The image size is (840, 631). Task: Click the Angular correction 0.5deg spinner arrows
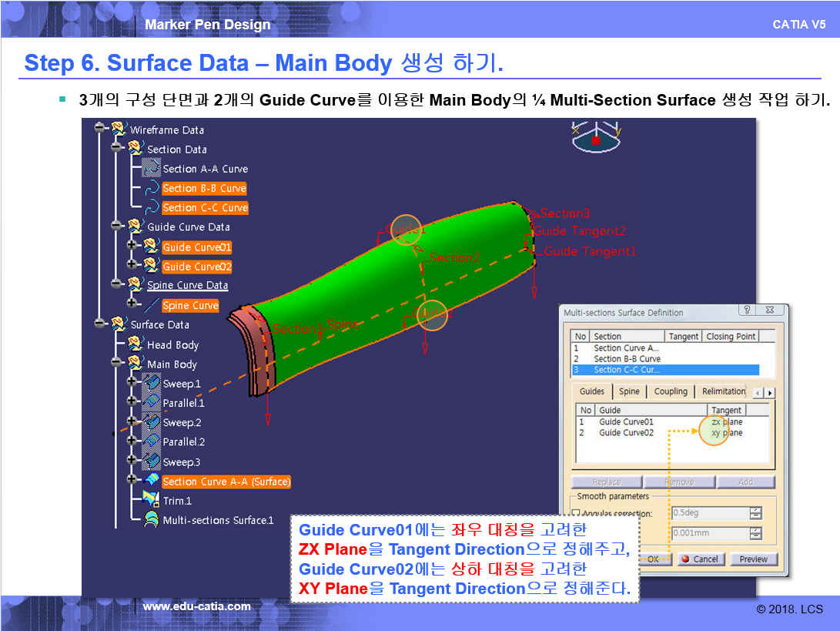[x=755, y=513]
